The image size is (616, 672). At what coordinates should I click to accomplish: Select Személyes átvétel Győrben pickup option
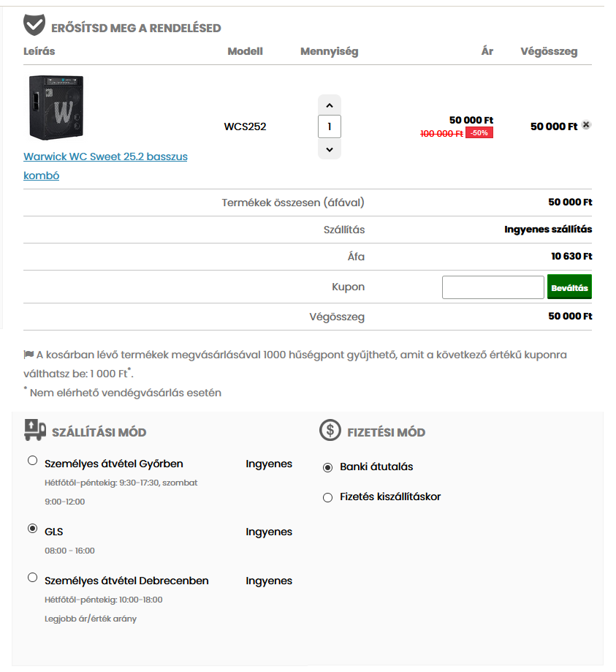[32, 461]
